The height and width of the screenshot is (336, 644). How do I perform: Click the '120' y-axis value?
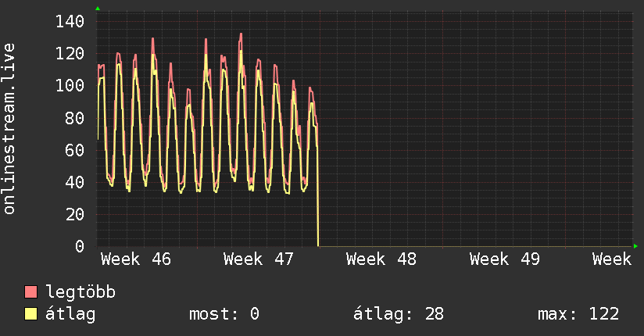(x=70, y=53)
